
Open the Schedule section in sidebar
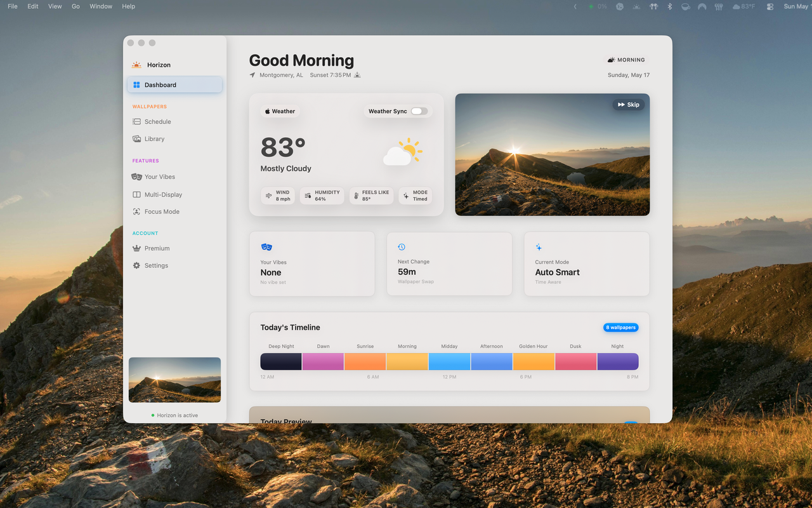click(174, 121)
